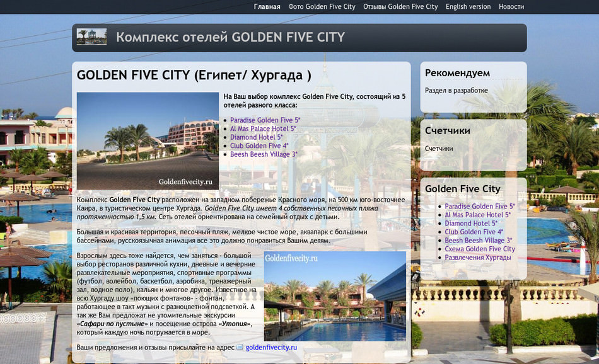
Task: Click the email envelope icon
Action: pos(239,348)
